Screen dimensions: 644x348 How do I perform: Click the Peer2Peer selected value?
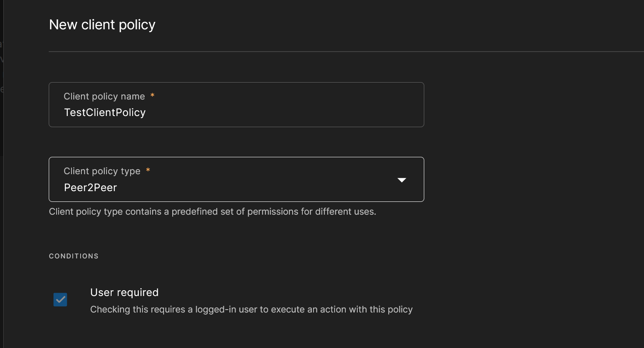(x=90, y=188)
